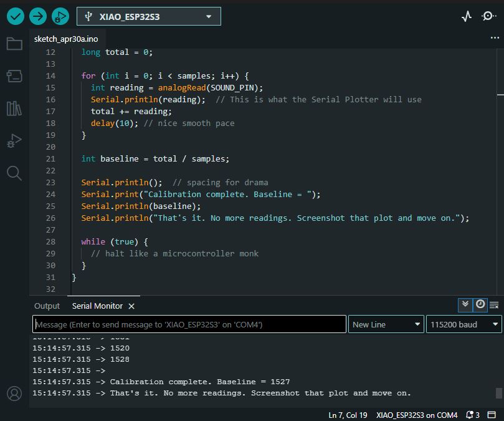Open the Sketchbook folder sidebar icon

14,44
